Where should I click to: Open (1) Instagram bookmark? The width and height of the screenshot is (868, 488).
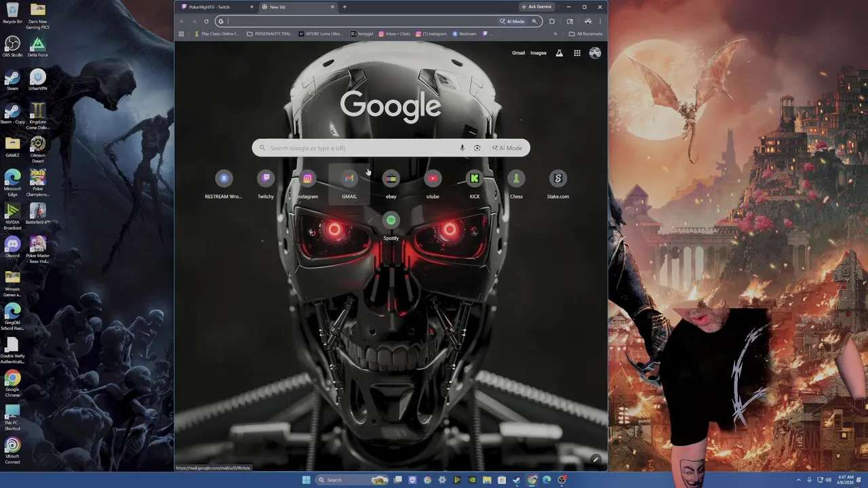(432, 34)
